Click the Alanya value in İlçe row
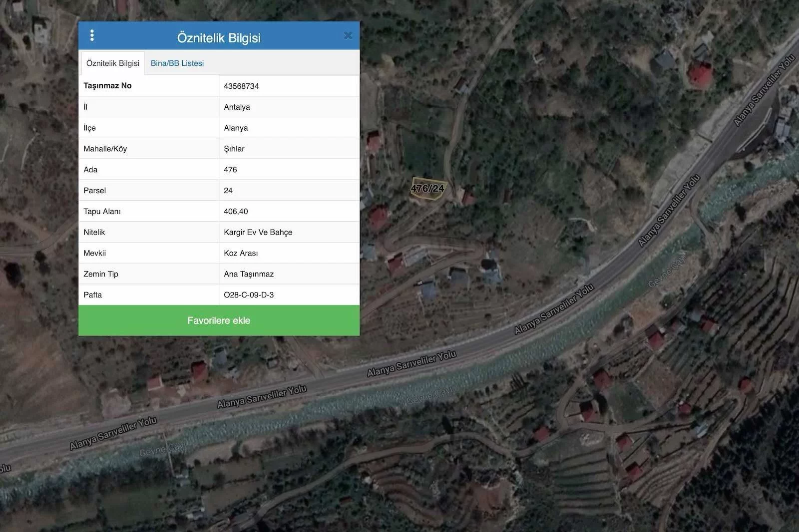 coord(236,128)
